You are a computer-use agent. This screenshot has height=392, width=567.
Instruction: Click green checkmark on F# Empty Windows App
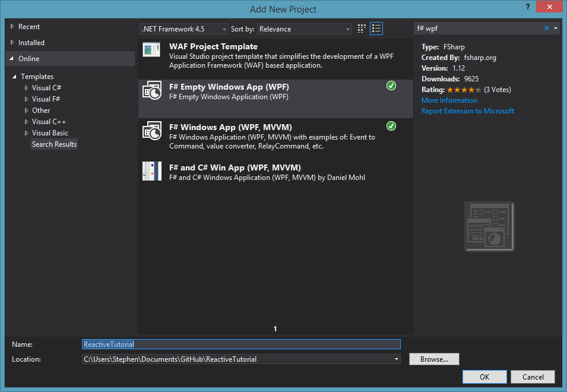click(x=391, y=86)
